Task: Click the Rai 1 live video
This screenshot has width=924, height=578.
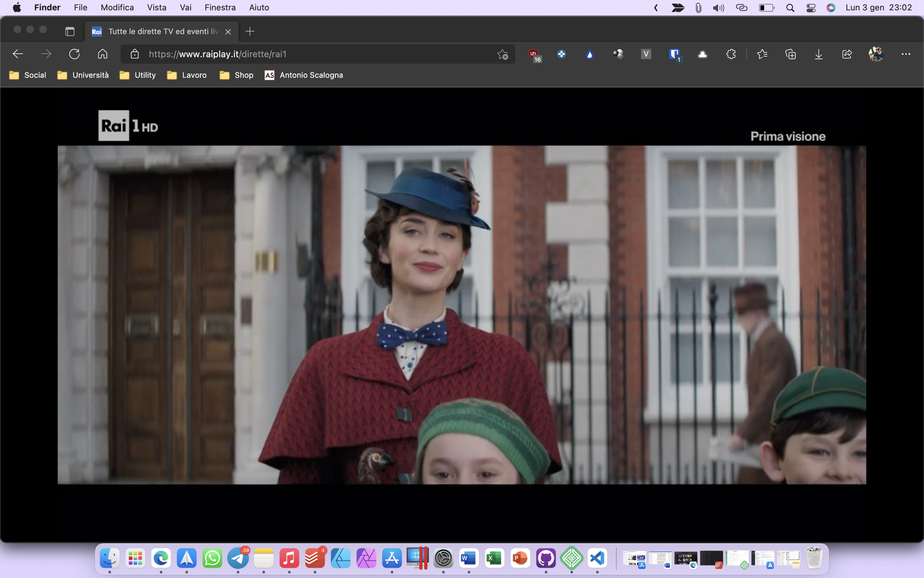Action: 462,315
